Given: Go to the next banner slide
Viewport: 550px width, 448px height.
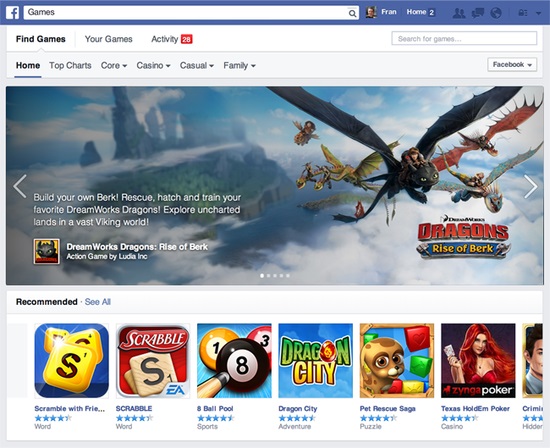Looking at the screenshot, I should coord(530,186).
